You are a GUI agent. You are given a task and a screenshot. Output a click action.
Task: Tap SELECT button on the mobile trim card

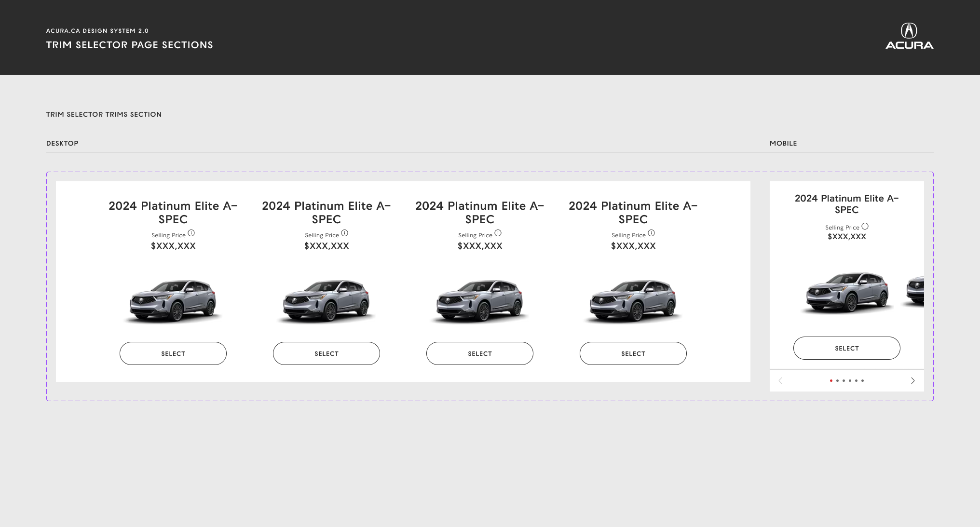[847, 348]
